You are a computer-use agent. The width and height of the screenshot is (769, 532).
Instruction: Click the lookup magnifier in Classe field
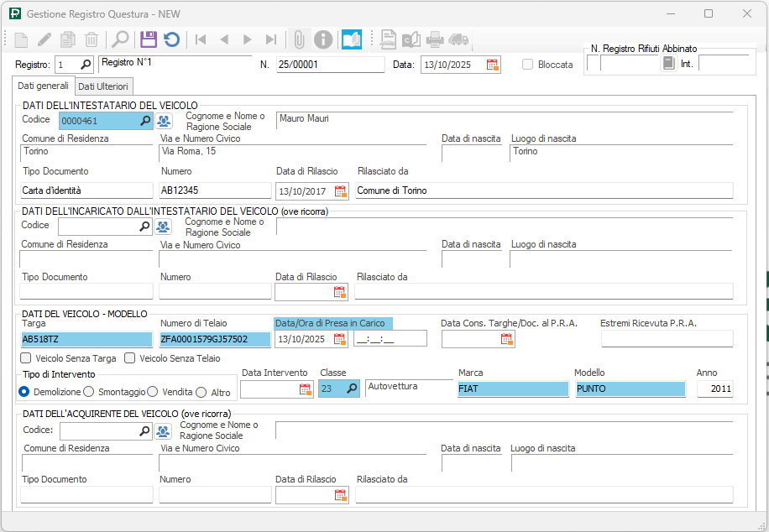pyautogui.click(x=352, y=389)
